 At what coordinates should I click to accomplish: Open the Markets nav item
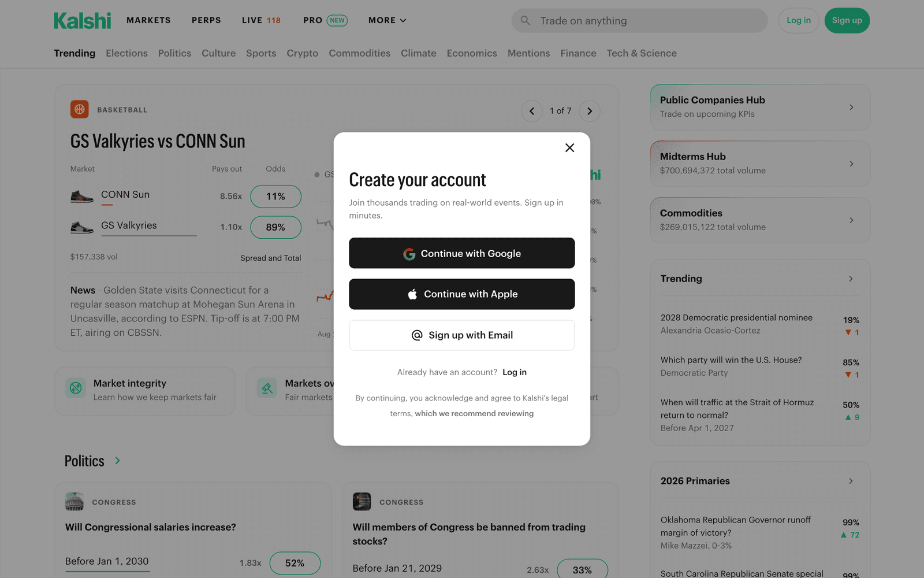pos(148,20)
